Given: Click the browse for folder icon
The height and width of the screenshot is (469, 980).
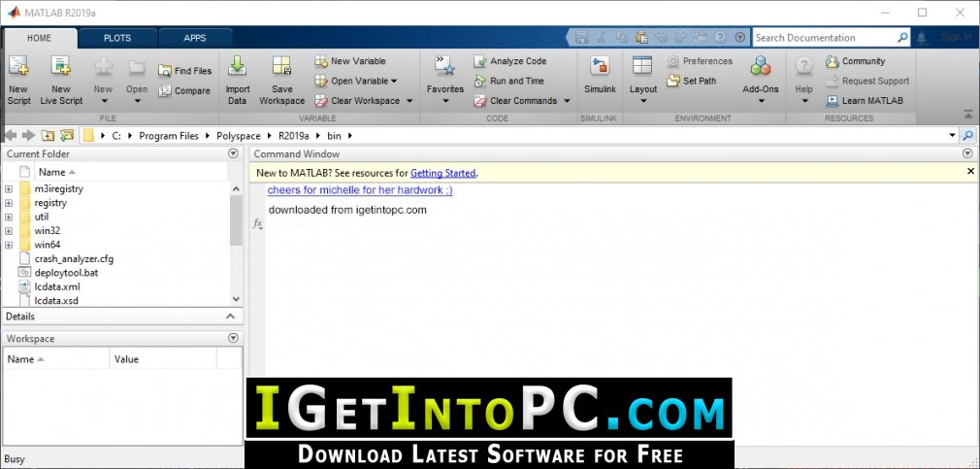Looking at the screenshot, I should tap(66, 135).
